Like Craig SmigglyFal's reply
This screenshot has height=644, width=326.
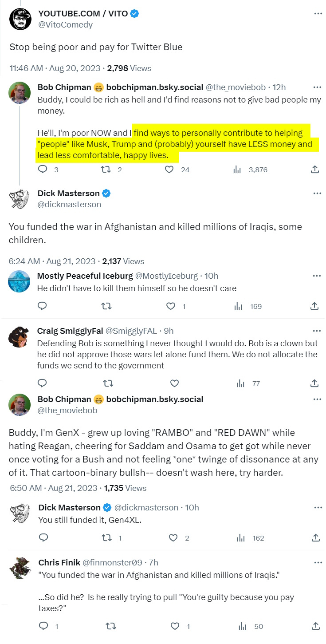point(175,383)
